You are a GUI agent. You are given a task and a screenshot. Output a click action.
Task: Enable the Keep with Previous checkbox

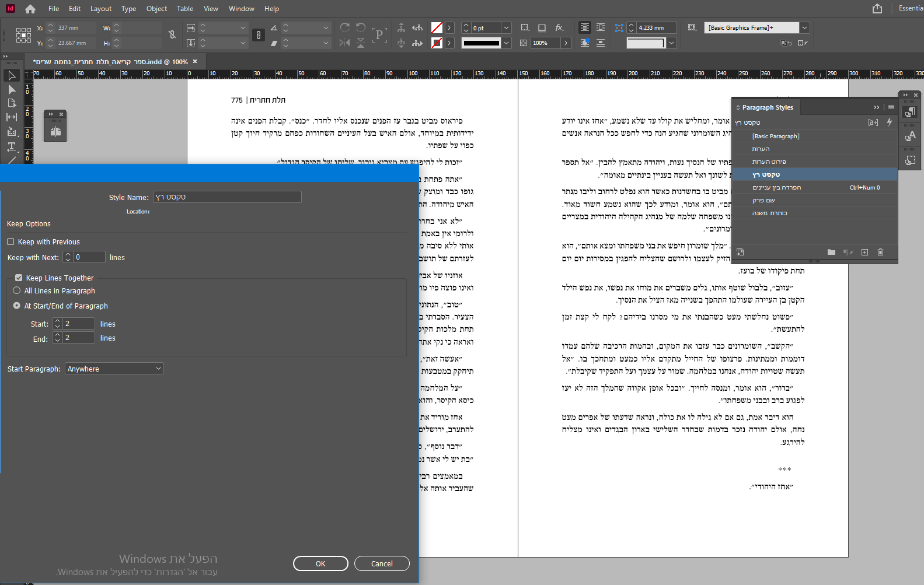[x=11, y=241]
